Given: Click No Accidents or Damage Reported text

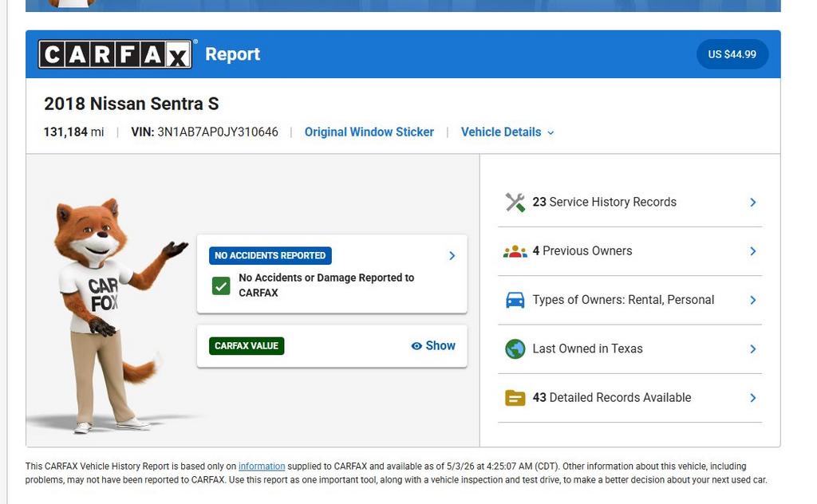Looking at the screenshot, I should click(326, 285).
